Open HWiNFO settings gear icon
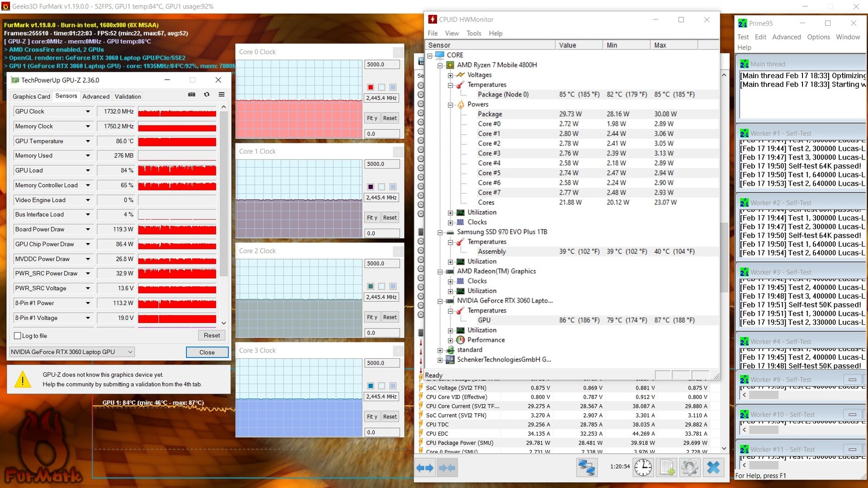 [690, 468]
